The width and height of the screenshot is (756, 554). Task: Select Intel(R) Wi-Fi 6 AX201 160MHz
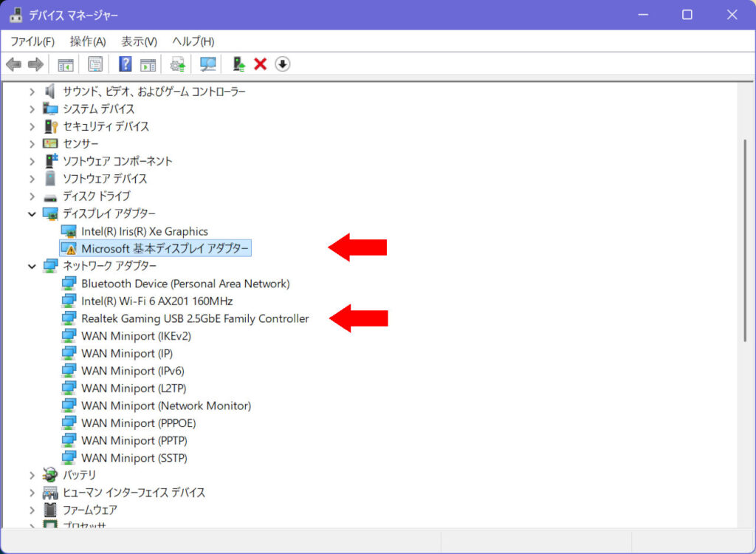point(157,301)
